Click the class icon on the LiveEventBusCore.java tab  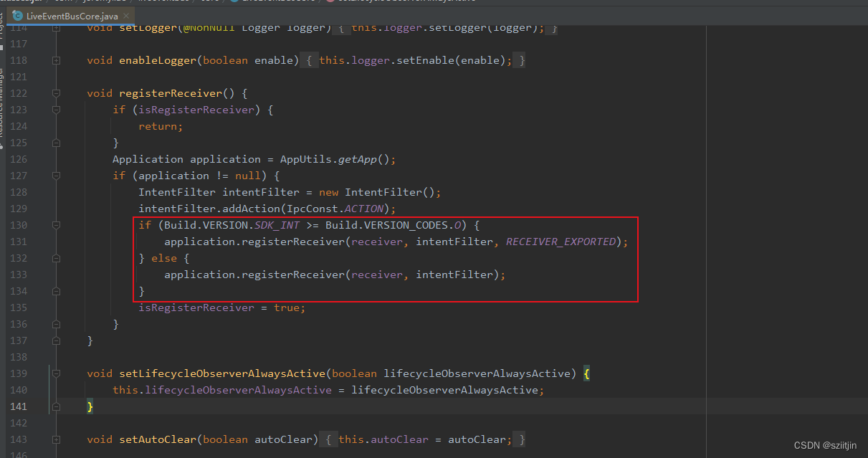[x=19, y=14]
